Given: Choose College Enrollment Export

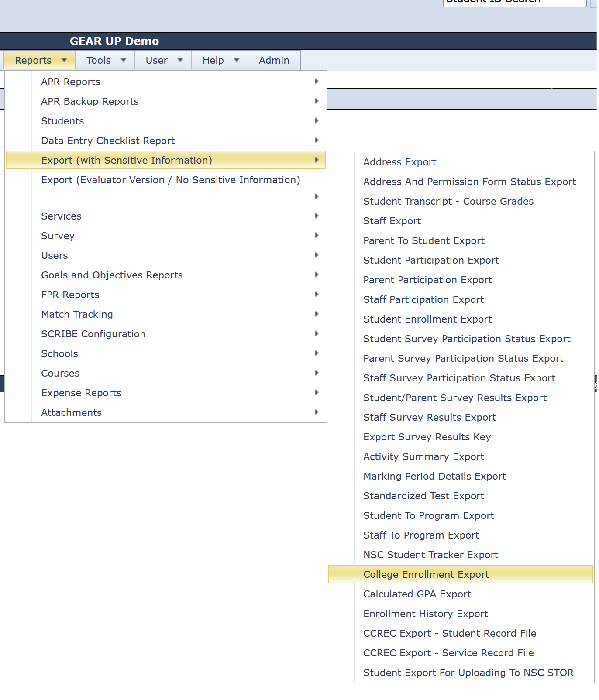Looking at the screenshot, I should pyautogui.click(x=461, y=574).
